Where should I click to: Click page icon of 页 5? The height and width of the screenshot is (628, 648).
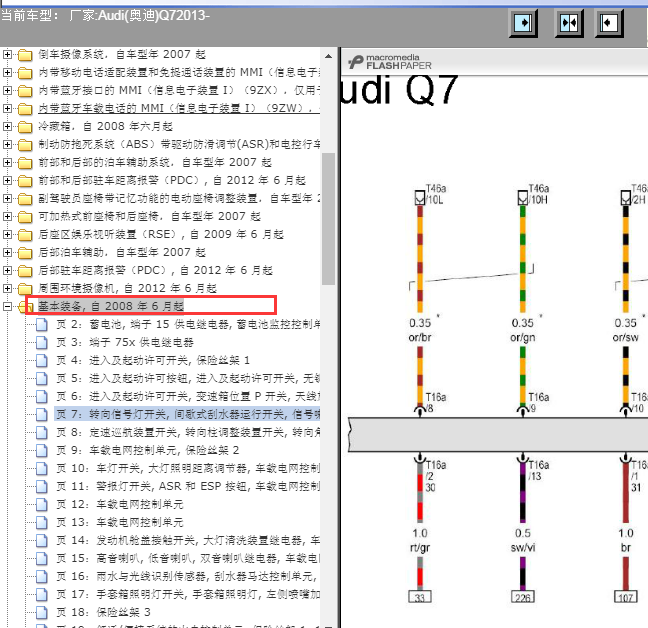(42, 378)
